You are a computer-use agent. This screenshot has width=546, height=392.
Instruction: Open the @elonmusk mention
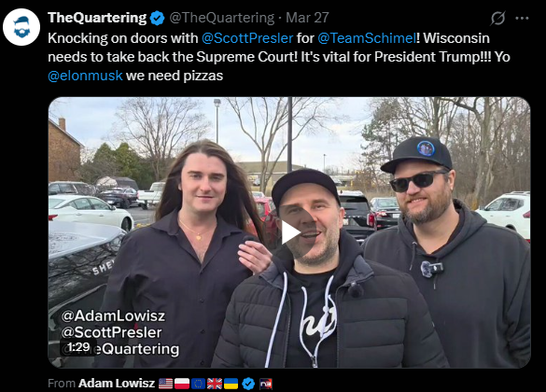85,76
